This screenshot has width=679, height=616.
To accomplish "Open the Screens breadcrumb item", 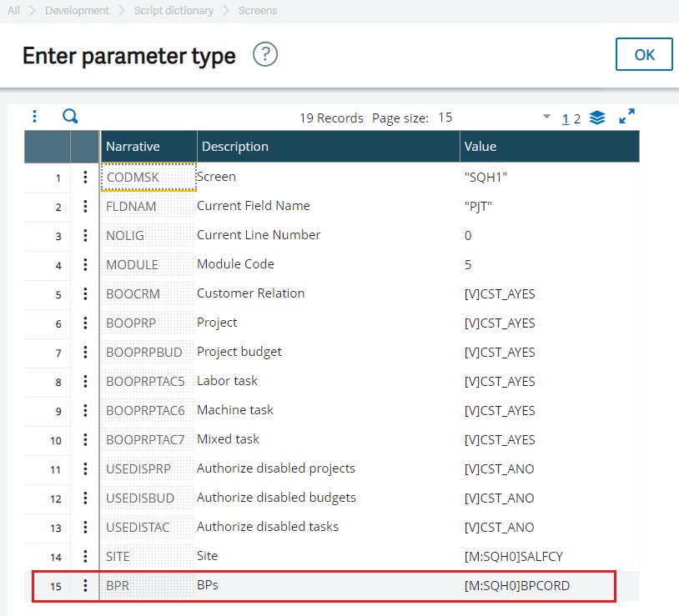I will pyautogui.click(x=258, y=10).
